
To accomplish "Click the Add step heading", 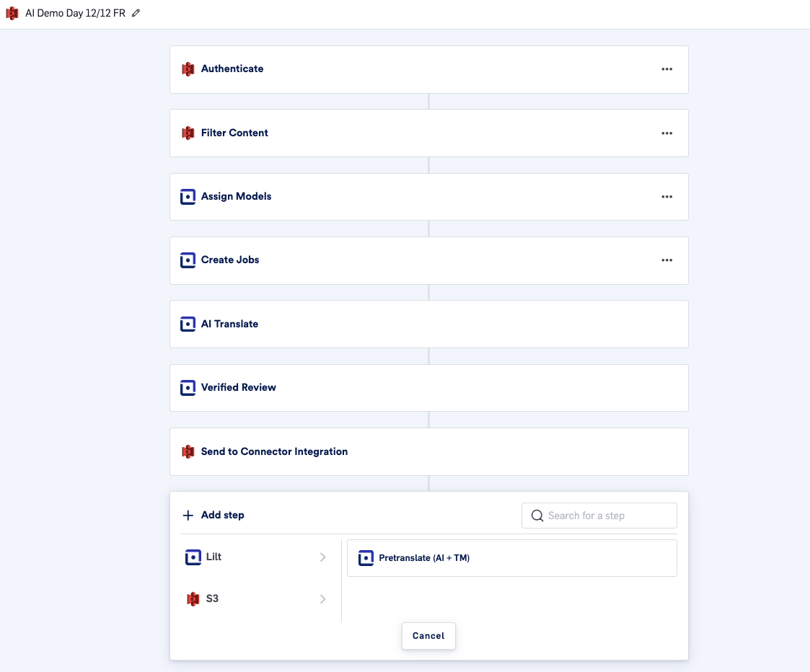I will [223, 515].
